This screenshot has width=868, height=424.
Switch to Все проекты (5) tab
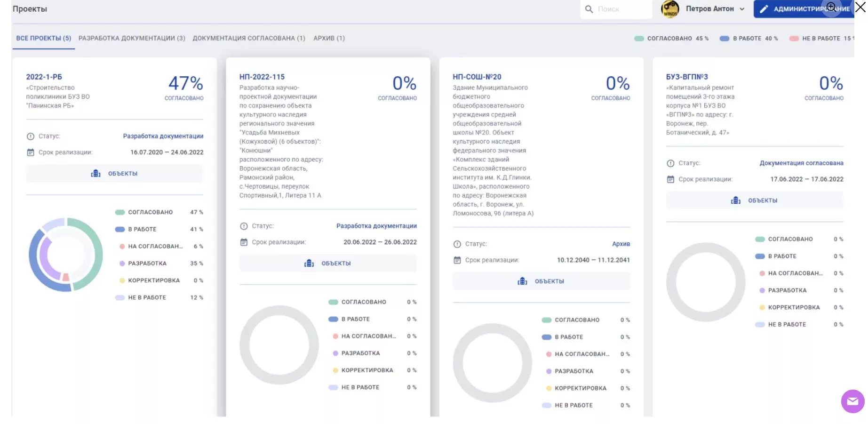pos(43,38)
